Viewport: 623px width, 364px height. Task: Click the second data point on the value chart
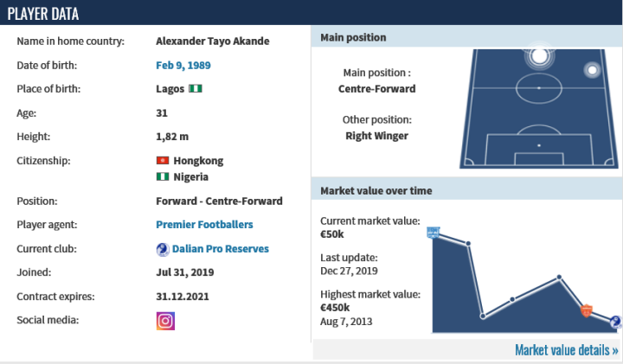(468, 244)
